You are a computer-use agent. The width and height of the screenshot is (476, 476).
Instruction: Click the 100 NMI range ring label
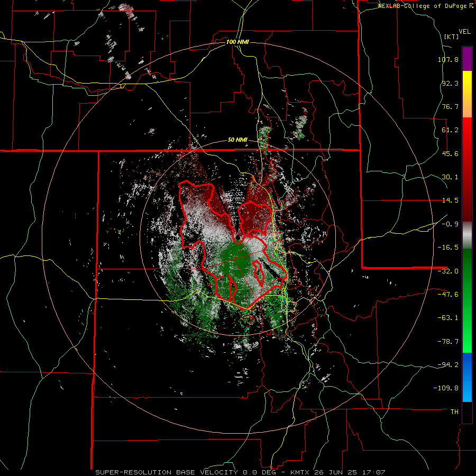pyautogui.click(x=237, y=42)
